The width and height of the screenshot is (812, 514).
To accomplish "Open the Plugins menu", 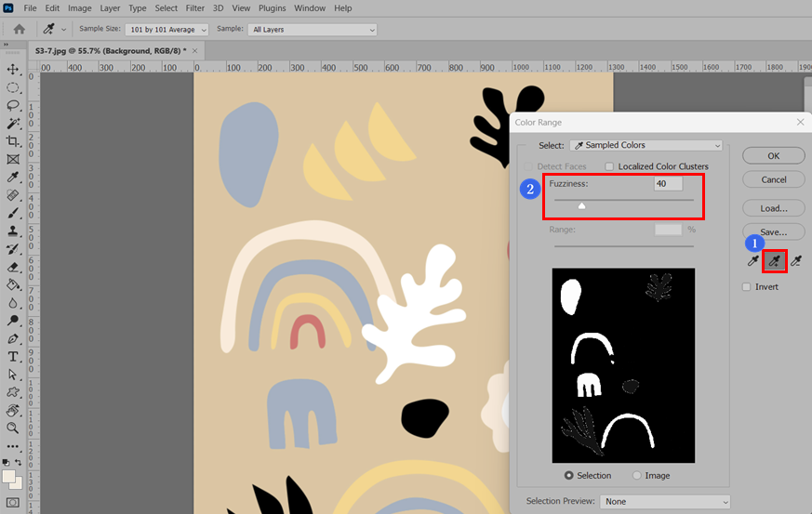I will pos(272,8).
